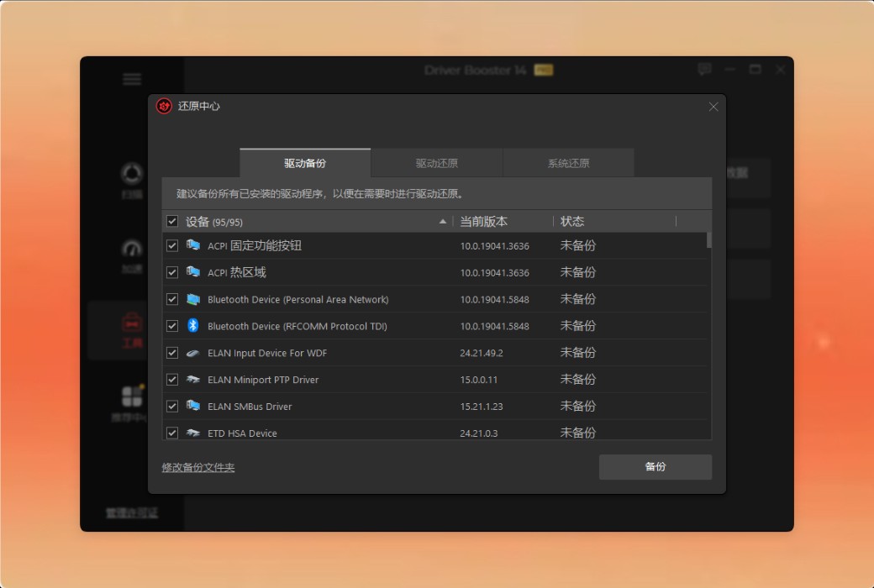
Task: Switch to the 驱动备份 tab
Action: point(305,163)
